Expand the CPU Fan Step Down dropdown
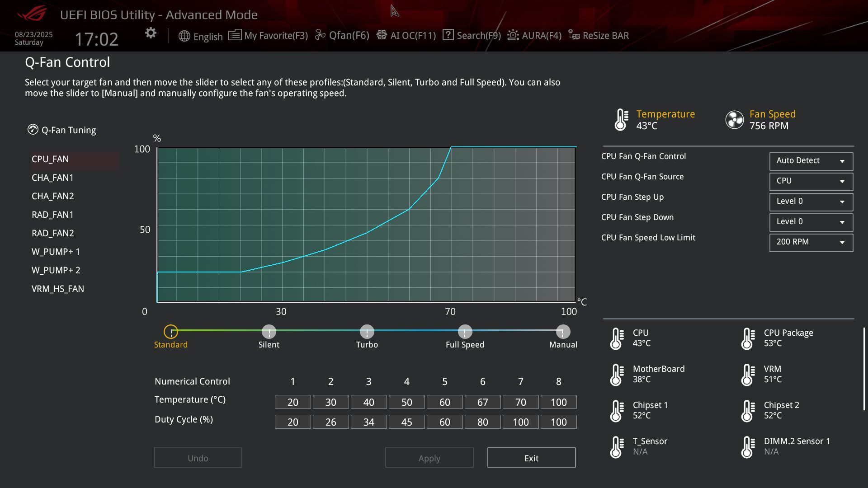 811,222
